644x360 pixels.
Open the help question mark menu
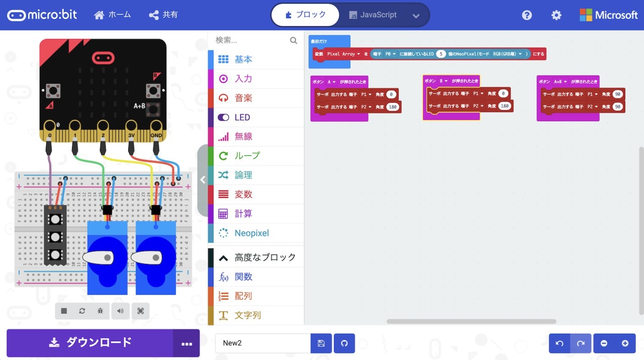(527, 15)
